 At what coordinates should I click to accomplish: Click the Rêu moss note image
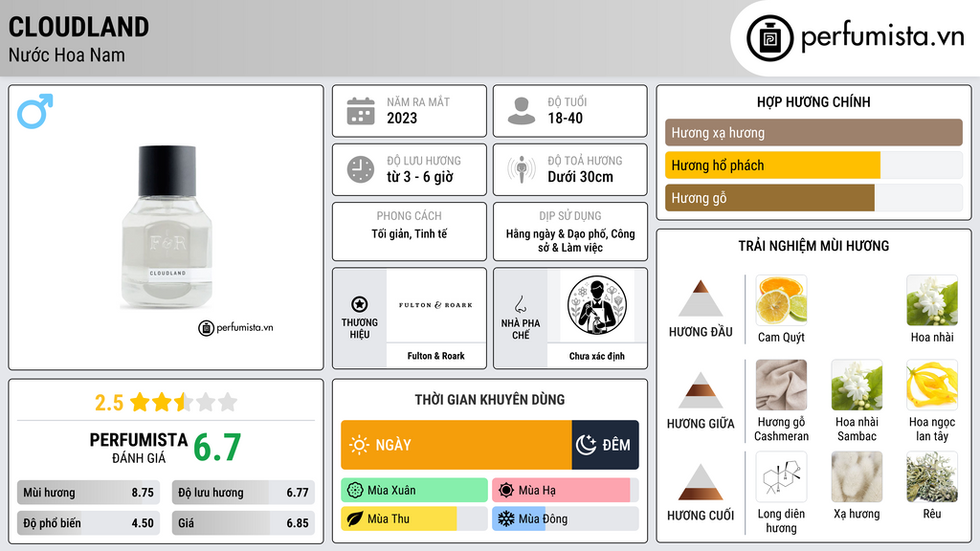[x=932, y=477]
